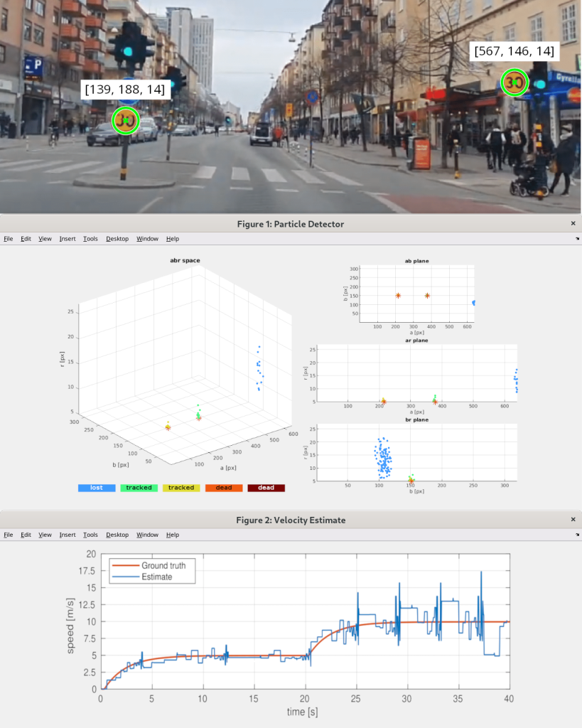Screen dimensions: 582x728
Task: Open the File menu in Particle Detector figure
Action: click(x=9, y=239)
